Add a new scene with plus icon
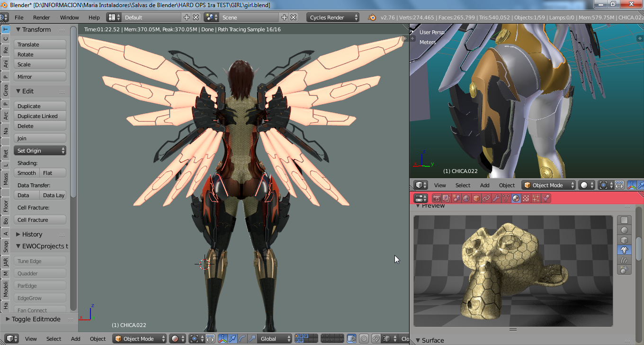Viewport: 644px width, 345px height. click(x=284, y=18)
